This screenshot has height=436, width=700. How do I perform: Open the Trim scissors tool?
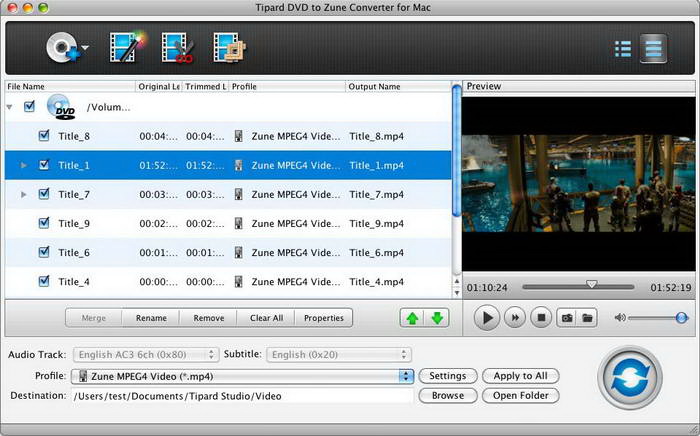click(180, 46)
